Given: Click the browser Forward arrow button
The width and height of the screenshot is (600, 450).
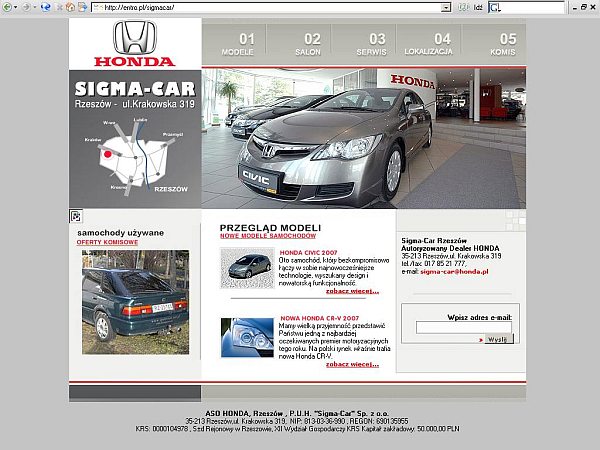Looking at the screenshot, I should coord(26,7).
